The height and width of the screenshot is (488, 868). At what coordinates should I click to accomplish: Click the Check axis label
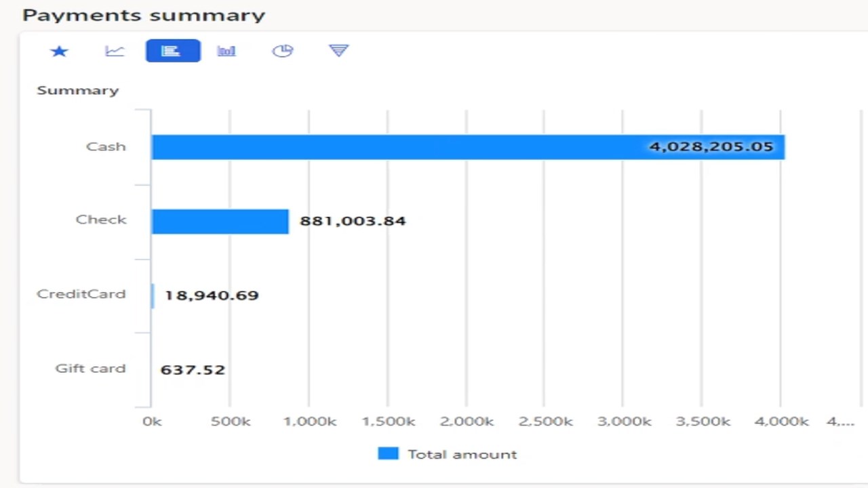101,220
